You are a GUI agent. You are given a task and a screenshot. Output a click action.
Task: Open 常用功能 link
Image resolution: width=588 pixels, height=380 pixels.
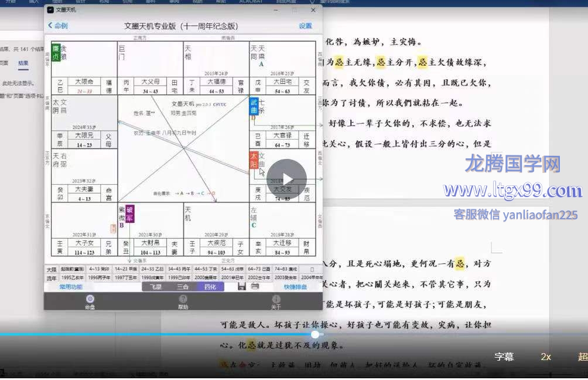(x=71, y=287)
